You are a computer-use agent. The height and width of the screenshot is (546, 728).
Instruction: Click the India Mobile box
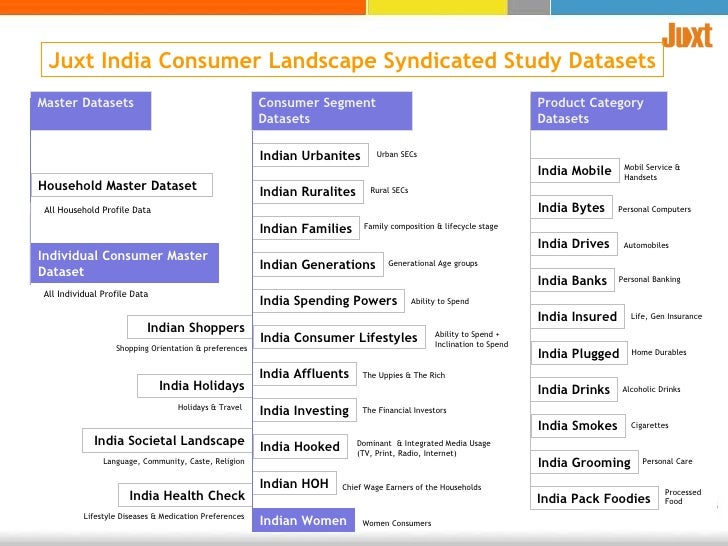click(x=575, y=170)
